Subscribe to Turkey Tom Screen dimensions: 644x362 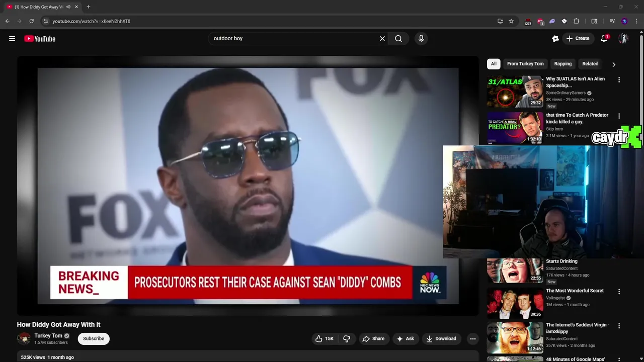coord(94,338)
